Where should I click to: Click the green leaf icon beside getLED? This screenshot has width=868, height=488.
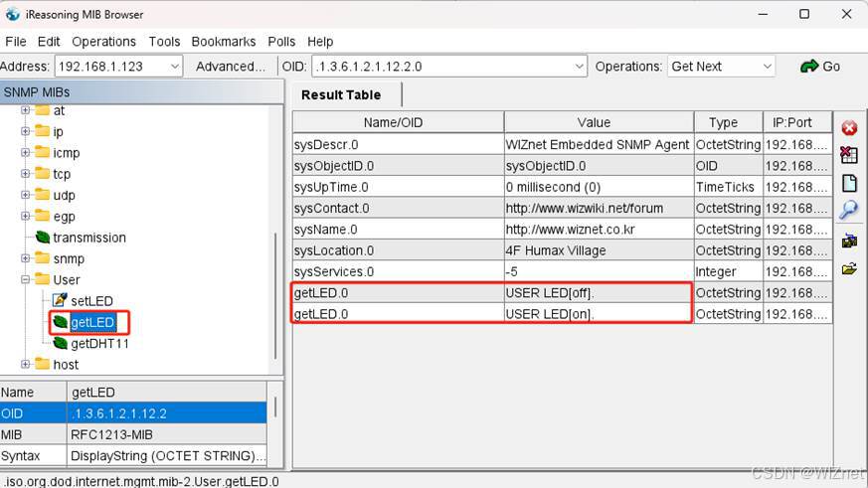tap(60, 322)
